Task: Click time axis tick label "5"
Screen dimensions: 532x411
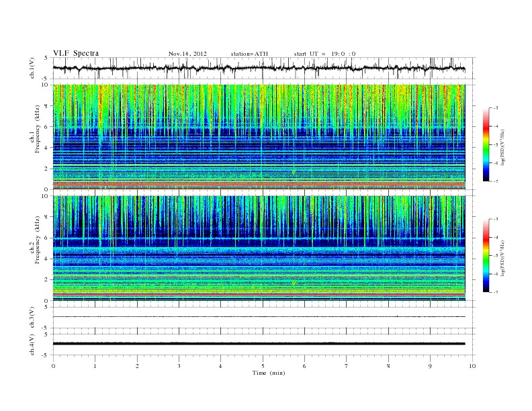Action: (263, 366)
